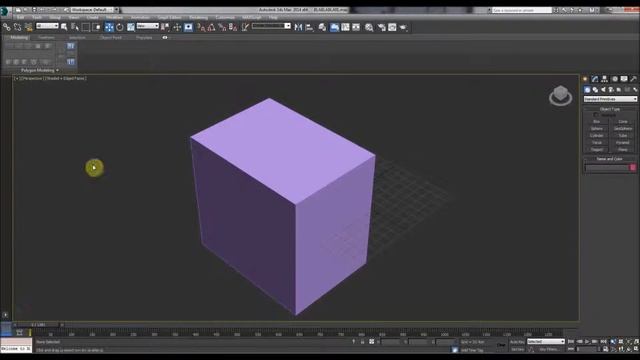
Task: Toggle the Keyboard Shortcut Override
Action: click(x=188, y=27)
